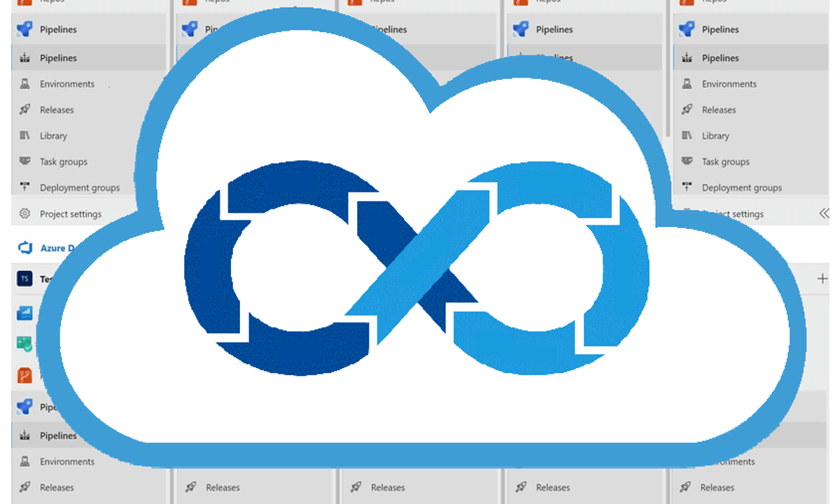Open the blue Boards hub icon

(x=25, y=313)
